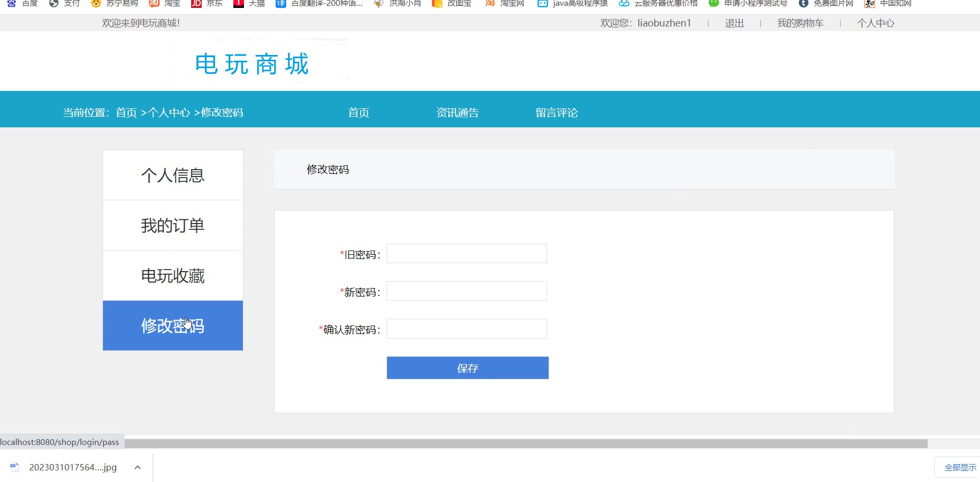The width and height of the screenshot is (980, 482).
Task: Open the 中国知网 bookmark icon
Action: (x=870, y=3)
